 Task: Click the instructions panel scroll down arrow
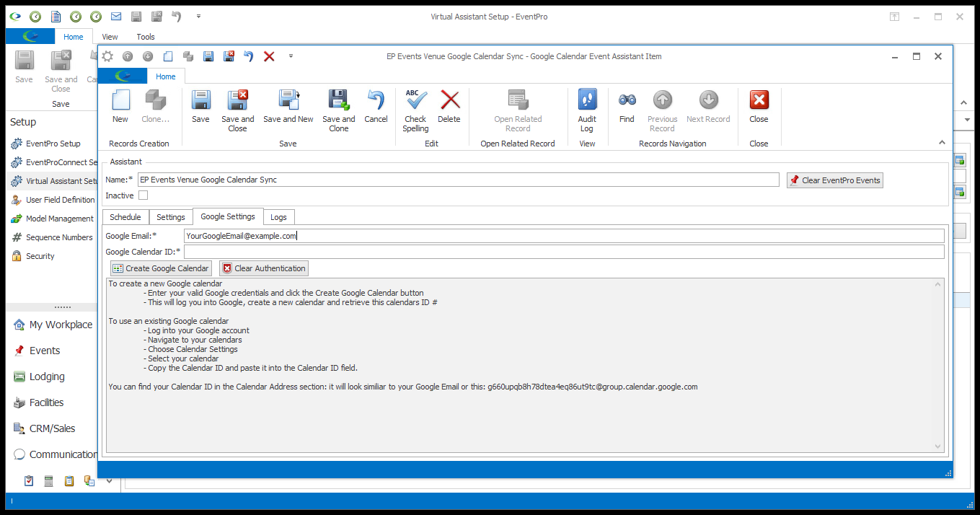(938, 446)
